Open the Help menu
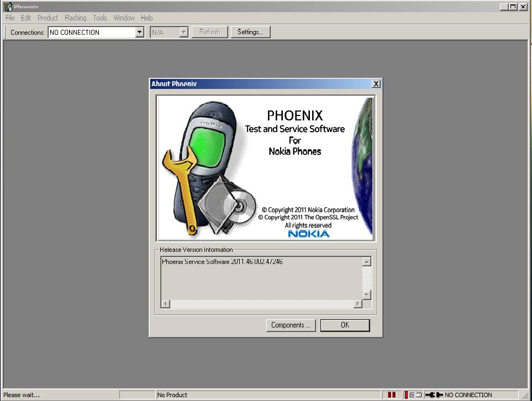Viewport: 532px width, 401px height. 147,18
